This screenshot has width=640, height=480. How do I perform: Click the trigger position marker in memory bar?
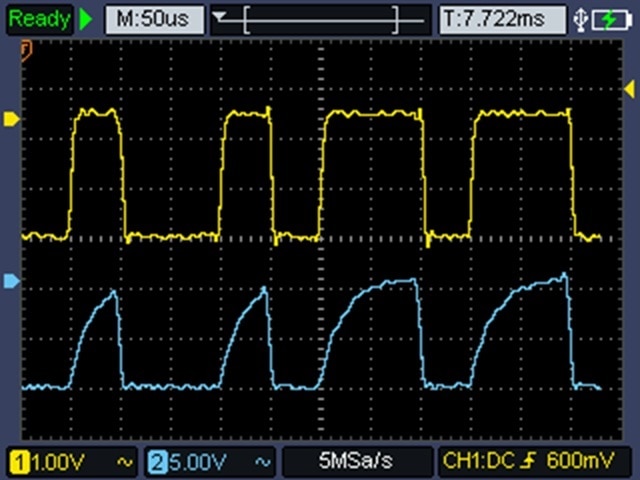pos(220,16)
